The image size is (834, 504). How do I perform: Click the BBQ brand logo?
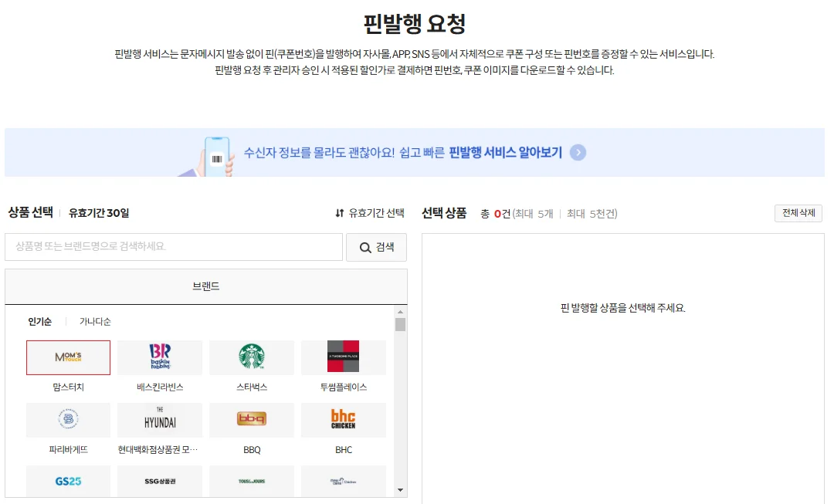pos(252,420)
